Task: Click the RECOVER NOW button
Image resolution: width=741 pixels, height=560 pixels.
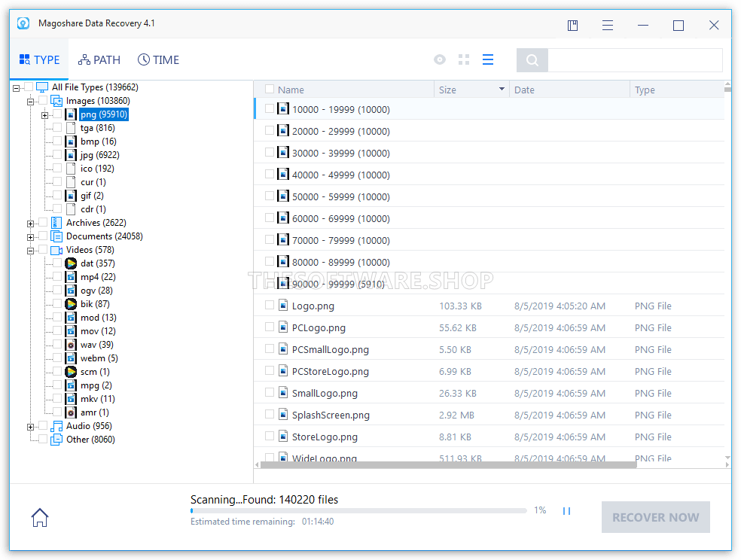Action: click(x=655, y=517)
